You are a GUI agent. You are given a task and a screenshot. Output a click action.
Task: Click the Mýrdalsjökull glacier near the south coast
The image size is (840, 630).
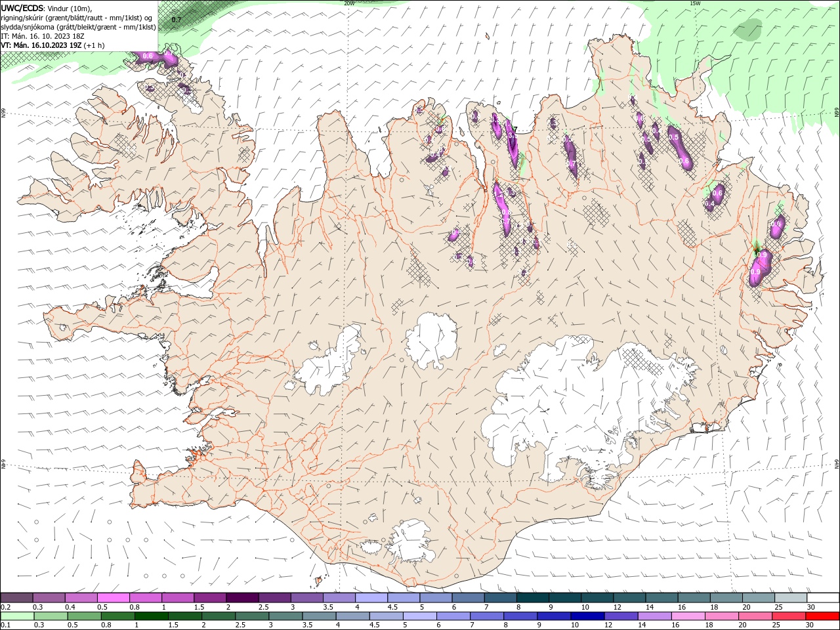tap(411, 541)
